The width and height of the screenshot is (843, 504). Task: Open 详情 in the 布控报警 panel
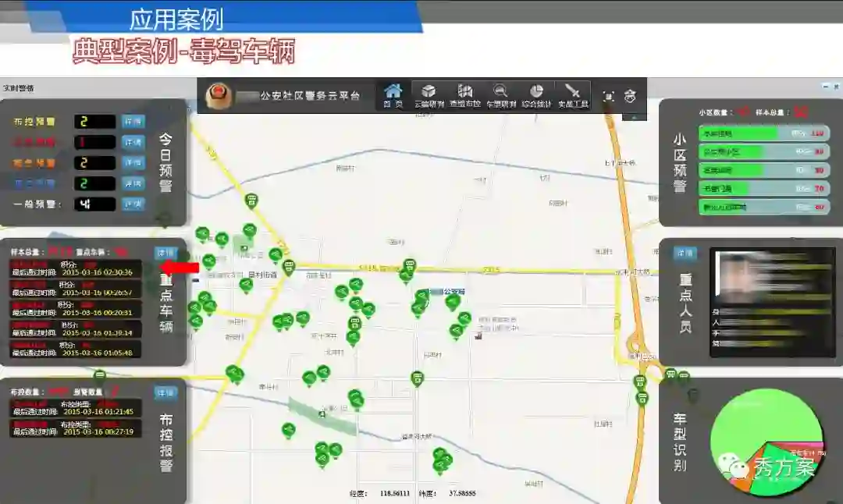(x=165, y=392)
